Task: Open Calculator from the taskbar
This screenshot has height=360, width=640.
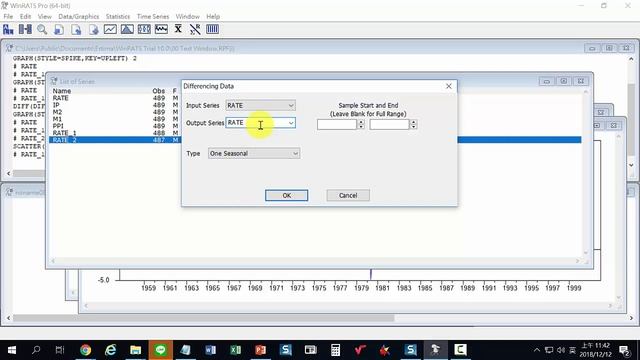Action: click(x=336, y=350)
